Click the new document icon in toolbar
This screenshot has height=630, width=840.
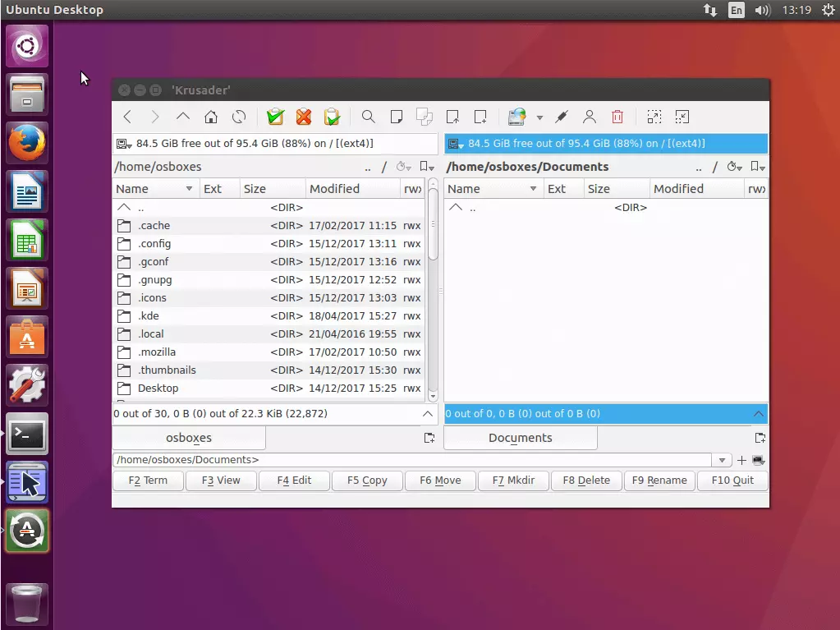pos(397,117)
